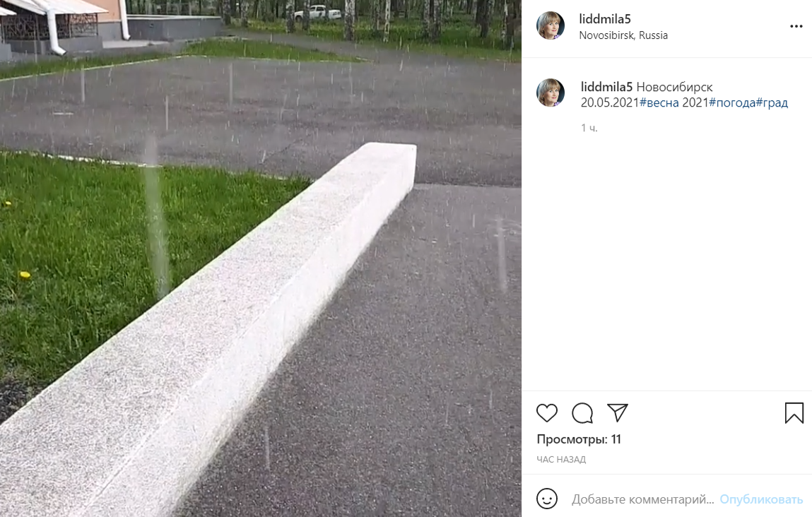Open comments via speech bubble icon
The width and height of the screenshot is (812, 517).
pos(582,413)
